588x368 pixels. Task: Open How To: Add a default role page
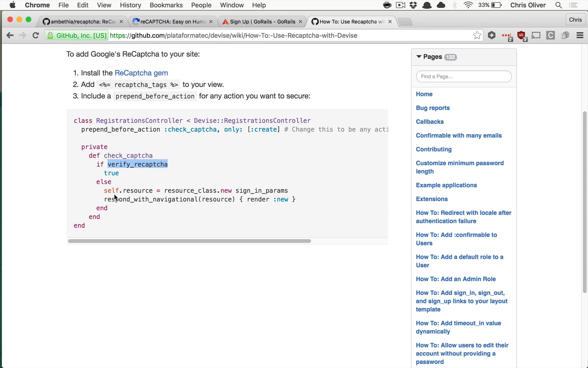click(x=459, y=261)
